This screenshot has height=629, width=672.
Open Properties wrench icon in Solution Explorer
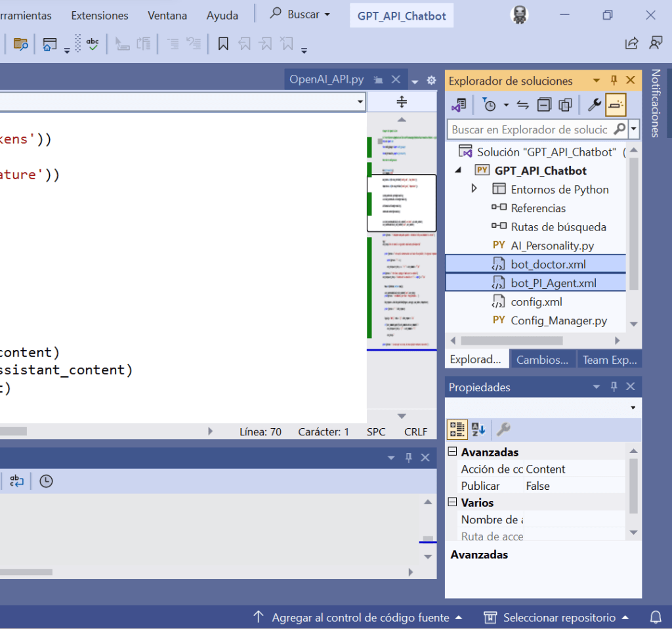tap(594, 104)
